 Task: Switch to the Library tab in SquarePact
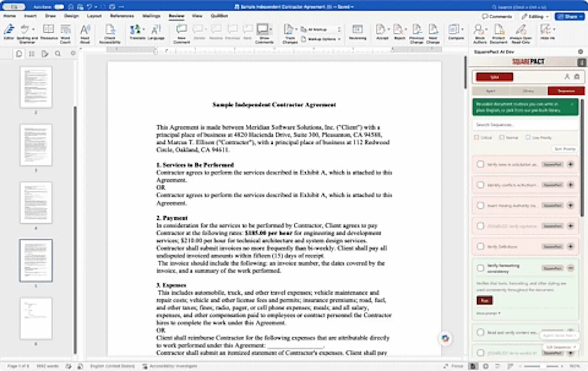(x=528, y=91)
